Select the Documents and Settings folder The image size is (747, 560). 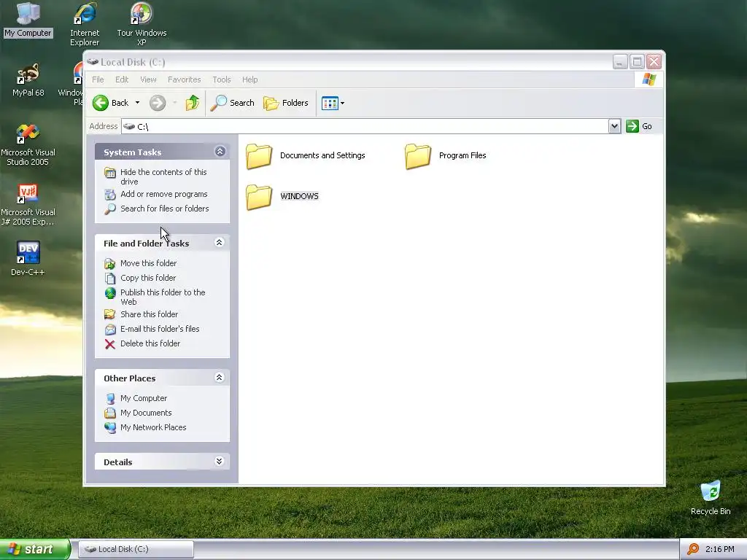tap(306, 156)
